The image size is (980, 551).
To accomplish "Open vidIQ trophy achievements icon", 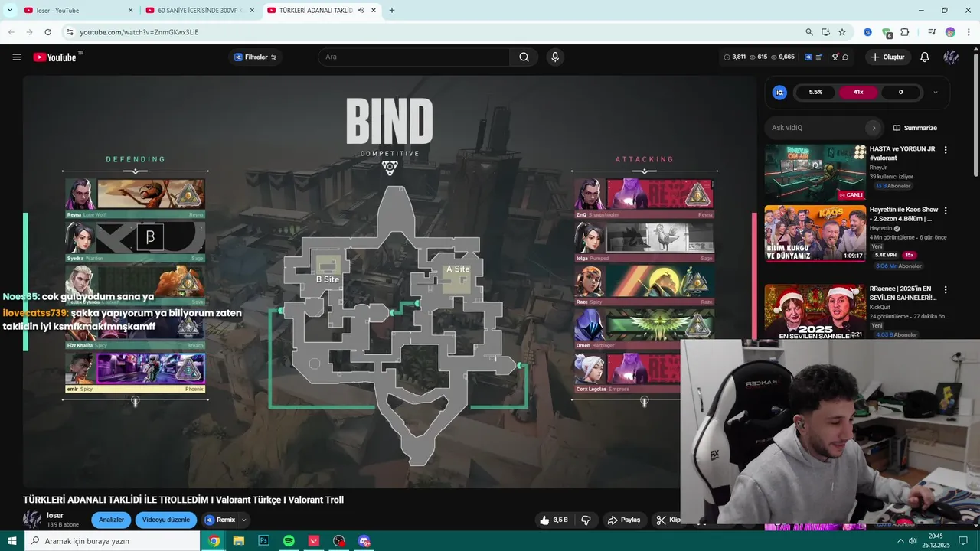I will [835, 57].
